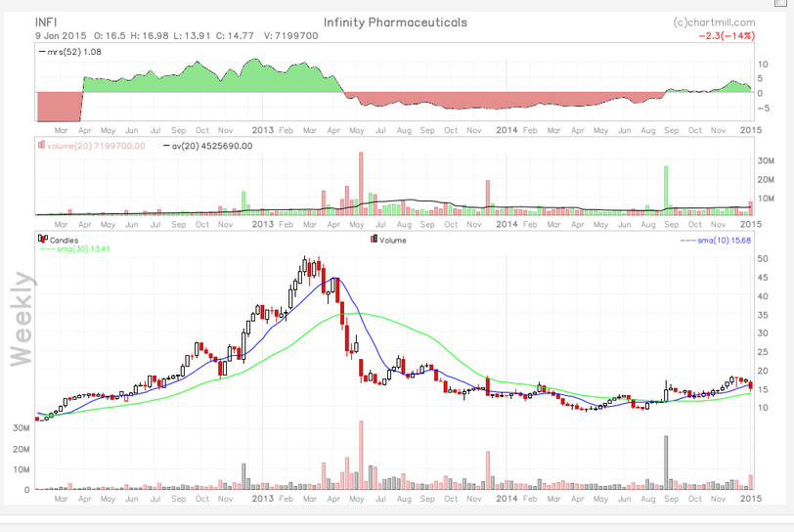Viewport: 794px width, 532px height.
Task: Select the O: 16.5 open value
Action: coord(110,36)
